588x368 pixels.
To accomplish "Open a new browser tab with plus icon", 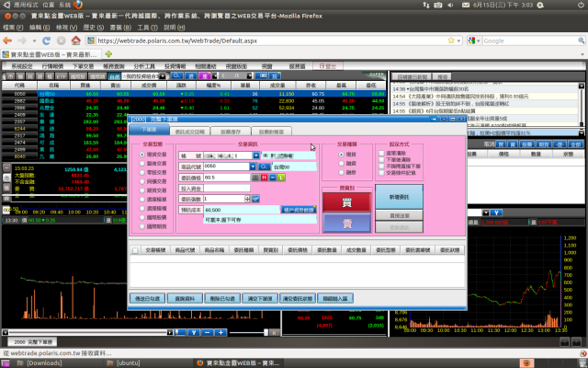I will click(x=108, y=54).
